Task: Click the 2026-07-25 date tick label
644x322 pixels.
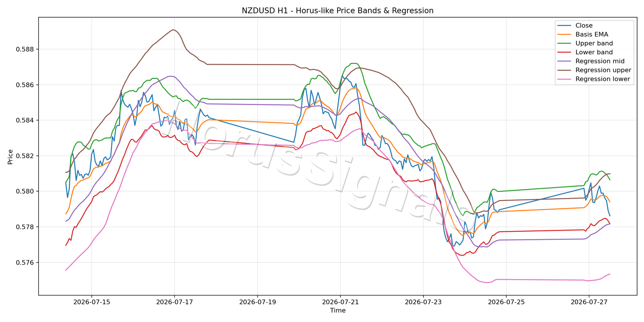Action: (506, 302)
